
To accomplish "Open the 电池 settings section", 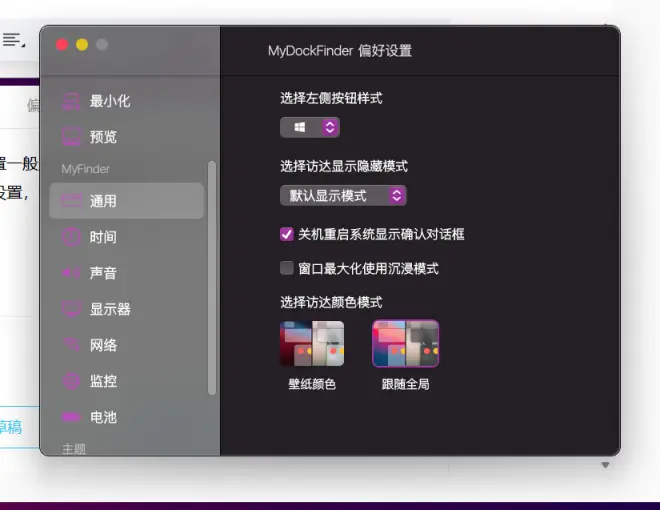I will [x=126, y=417].
